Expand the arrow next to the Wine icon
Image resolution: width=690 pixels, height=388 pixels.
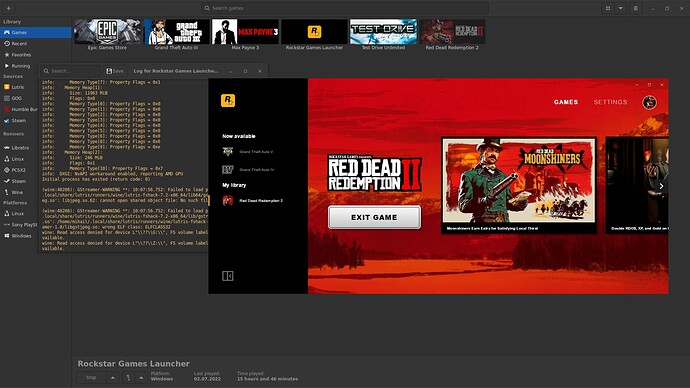(x=141, y=377)
